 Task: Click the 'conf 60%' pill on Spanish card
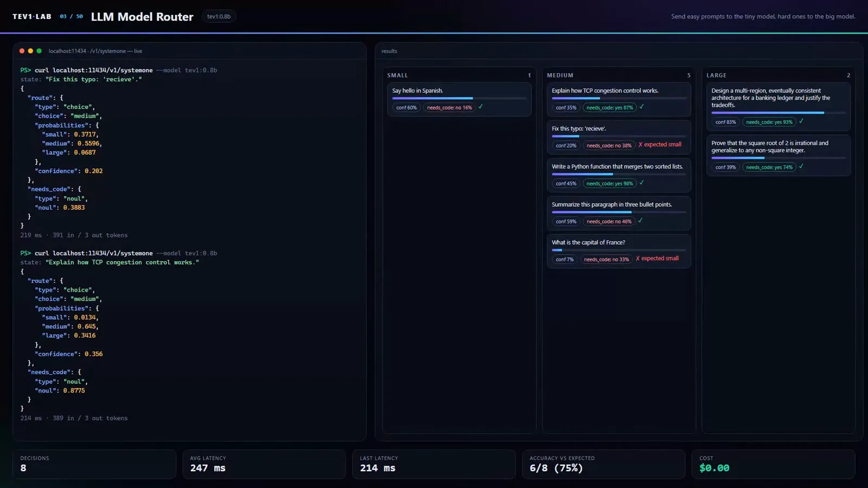tap(406, 108)
